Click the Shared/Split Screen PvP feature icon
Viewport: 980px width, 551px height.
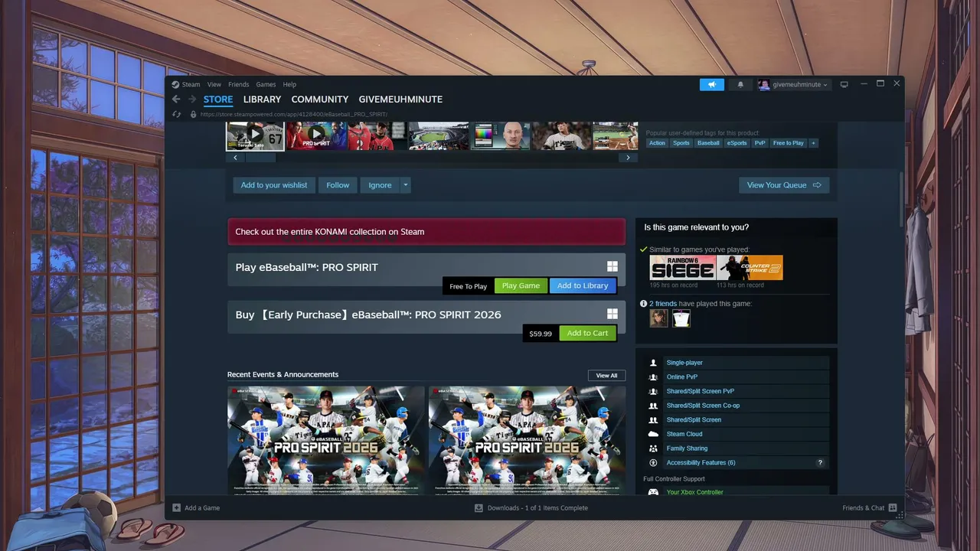[x=653, y=391]
